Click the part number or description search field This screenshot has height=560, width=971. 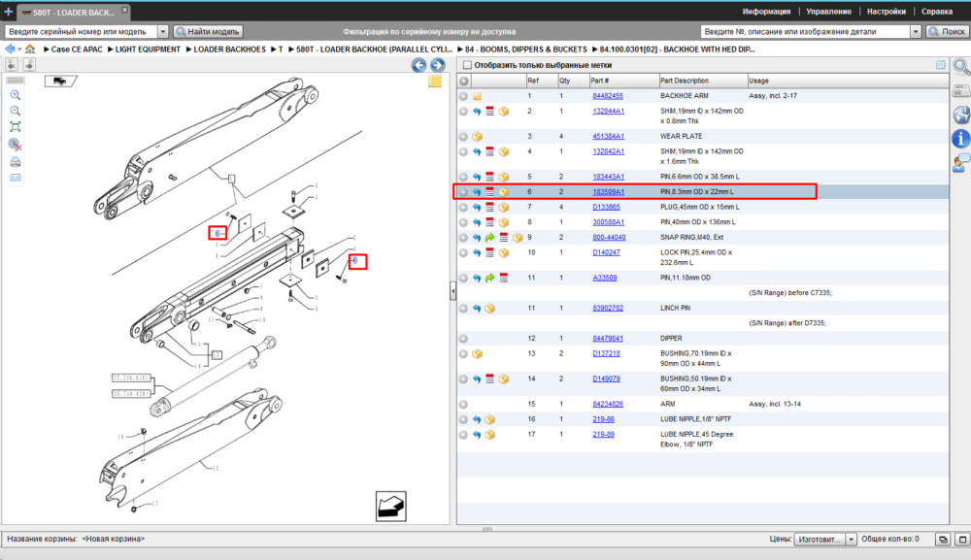pos(806,32)
